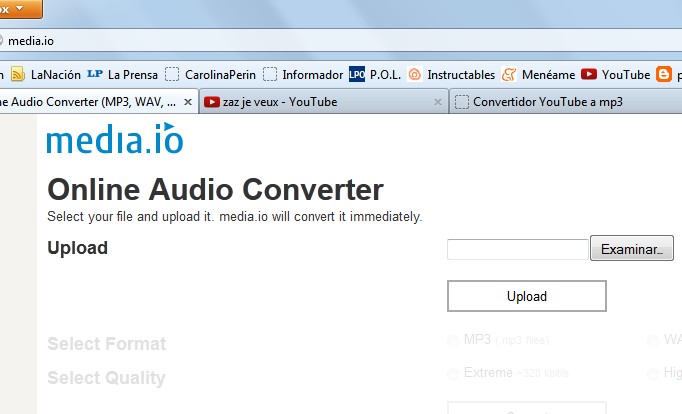This screenshot has height=414, width=682.
Task: Click the media.io address bar
Action: 341,41
